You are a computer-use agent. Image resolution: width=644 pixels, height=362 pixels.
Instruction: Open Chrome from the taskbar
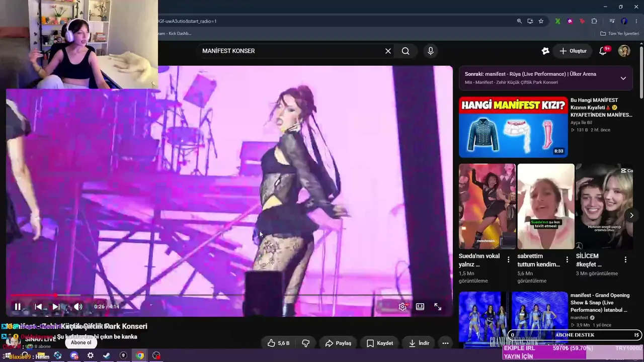[x=140, y=355]
